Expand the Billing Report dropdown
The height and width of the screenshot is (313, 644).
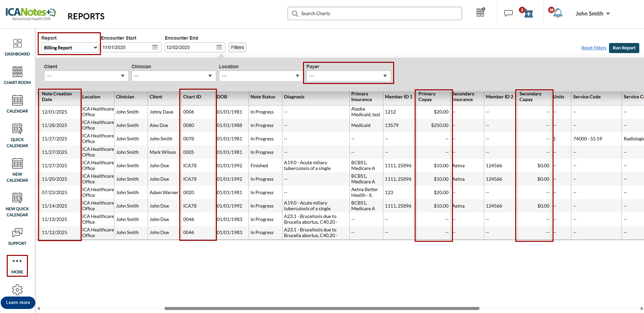click(70, 48)
